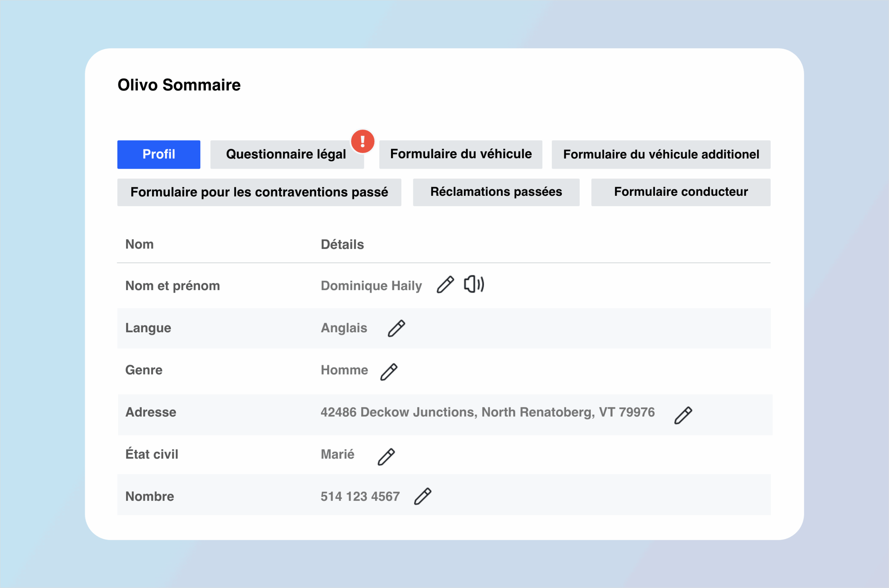
Task: Open Réclamations passées
Action: 496,192
